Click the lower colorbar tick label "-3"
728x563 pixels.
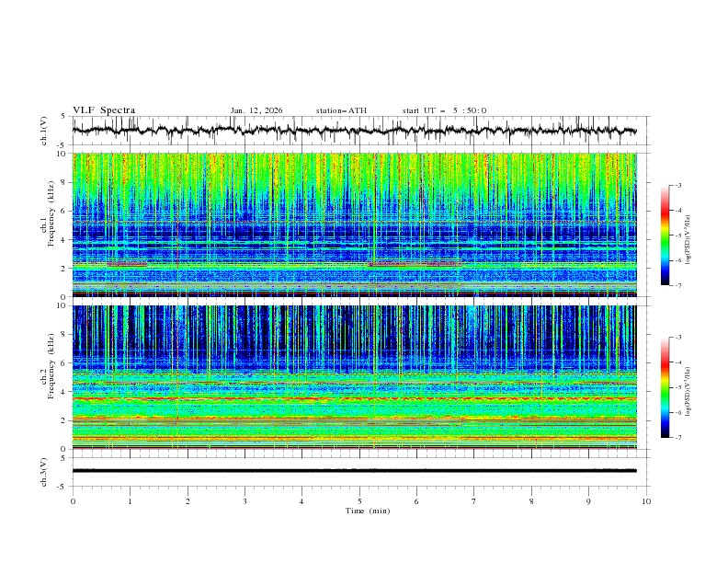[x=678, y=338]
